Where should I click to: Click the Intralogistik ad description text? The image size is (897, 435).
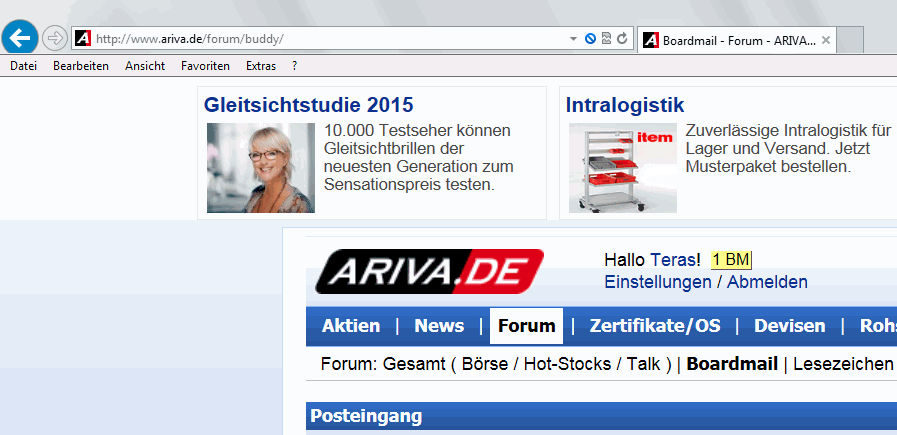coord(788,149)
